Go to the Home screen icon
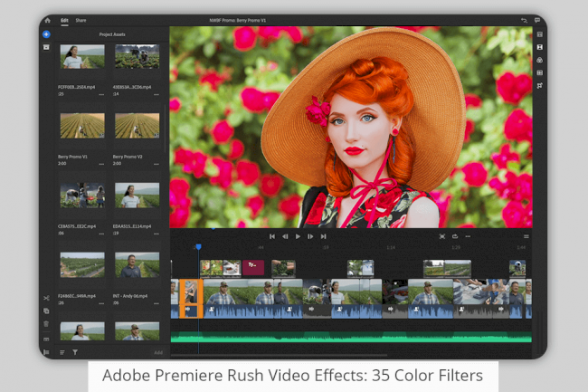The image size is (588, 392). point(47,20)
